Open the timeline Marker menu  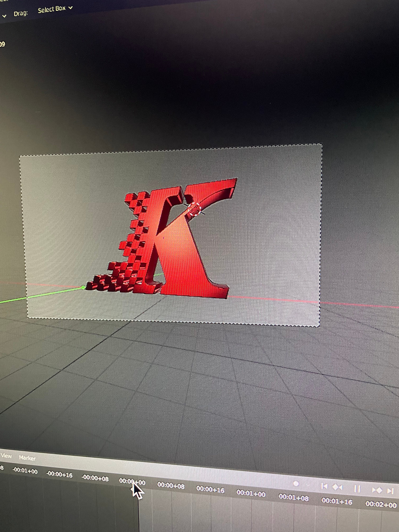27,458
